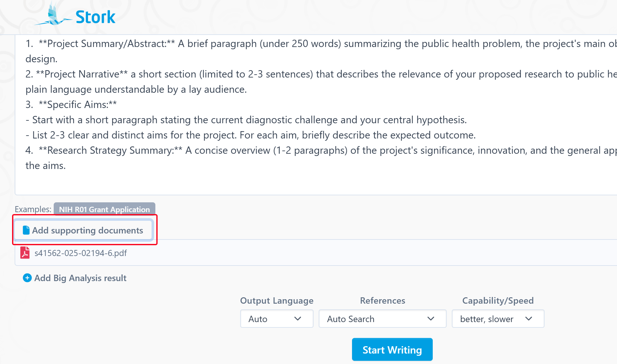This screenshot has height=364, width=617.
Task: Click the Stork bird logo icon
Action: [x=53, y=16]
